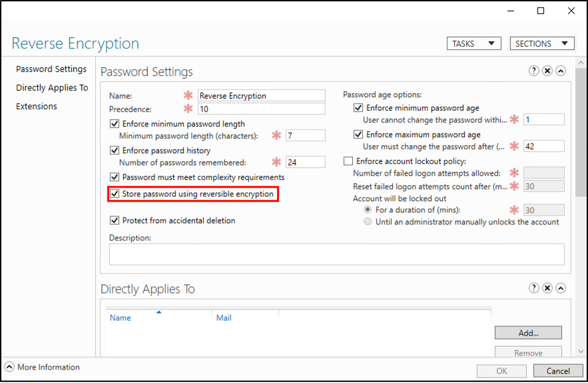Open the SECTIONS dropdown

tap(542, 43)
